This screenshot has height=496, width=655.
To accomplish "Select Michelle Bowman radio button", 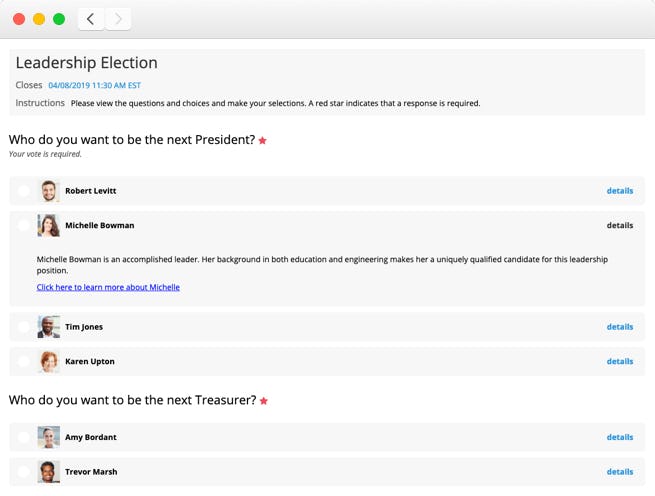I will coord(24,226).
